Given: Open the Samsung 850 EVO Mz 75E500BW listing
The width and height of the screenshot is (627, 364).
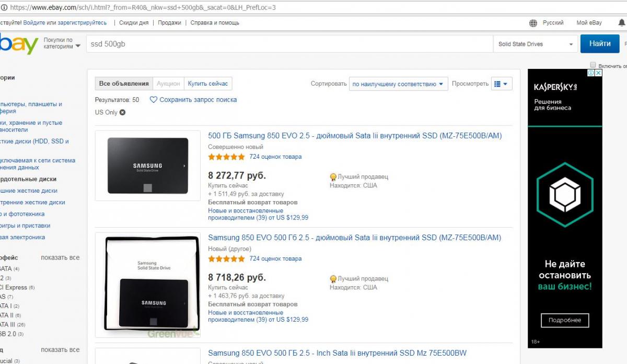Looking at the screenshot, I should 338,353.
